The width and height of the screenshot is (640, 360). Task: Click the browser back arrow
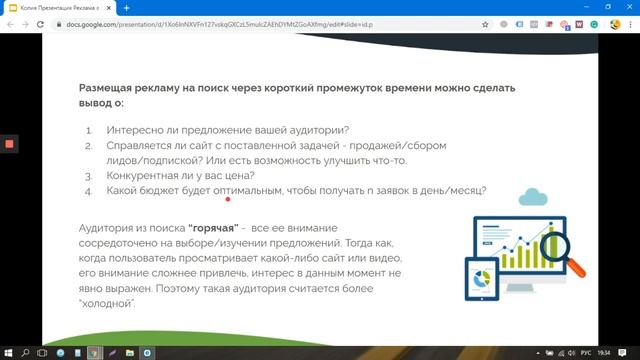pos(10,24)
